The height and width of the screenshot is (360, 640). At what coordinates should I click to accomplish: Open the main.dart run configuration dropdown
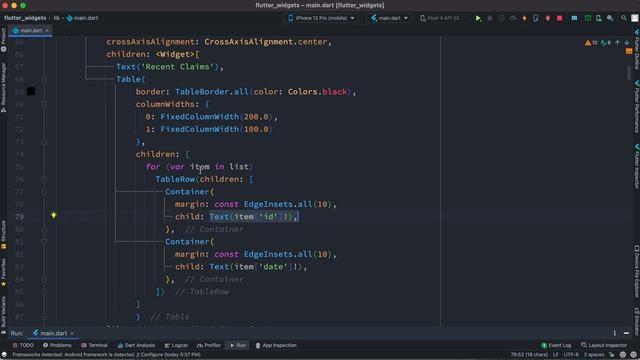(x=389, y=18)
